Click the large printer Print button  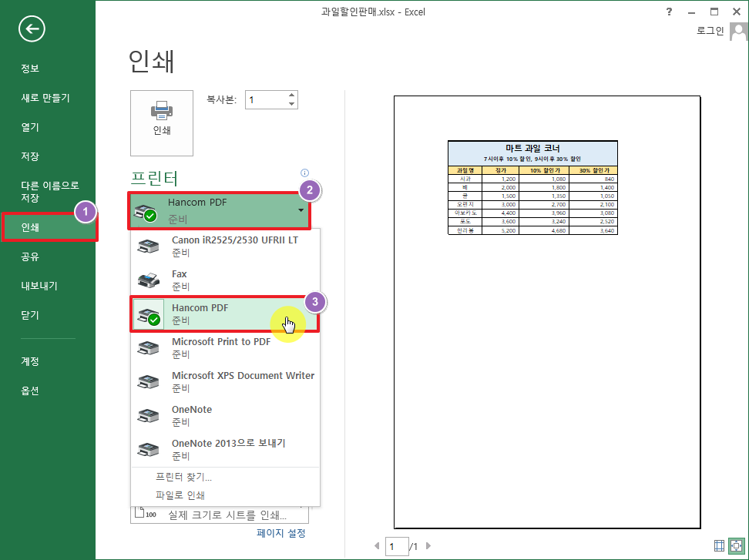click(162, 122)
